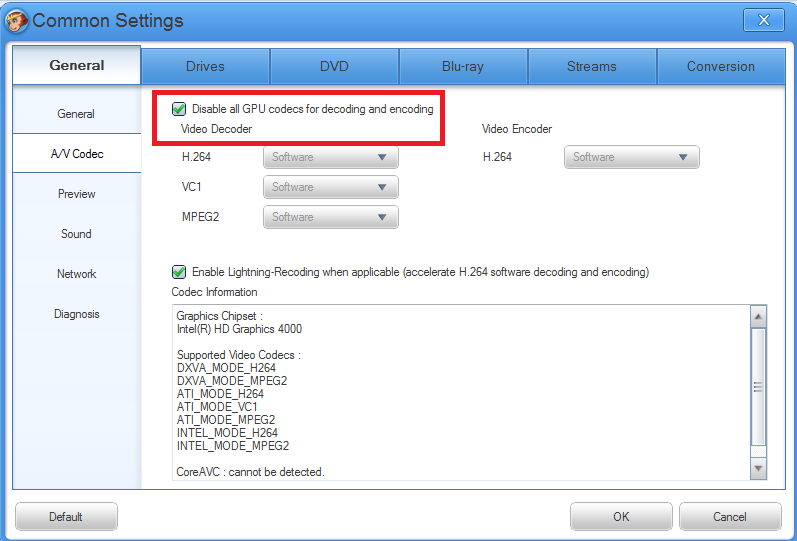Image resolution: width=797 pixels, height=541 pixels.
Task: Open the Conversion tab
Action: [x=721, y=66]
